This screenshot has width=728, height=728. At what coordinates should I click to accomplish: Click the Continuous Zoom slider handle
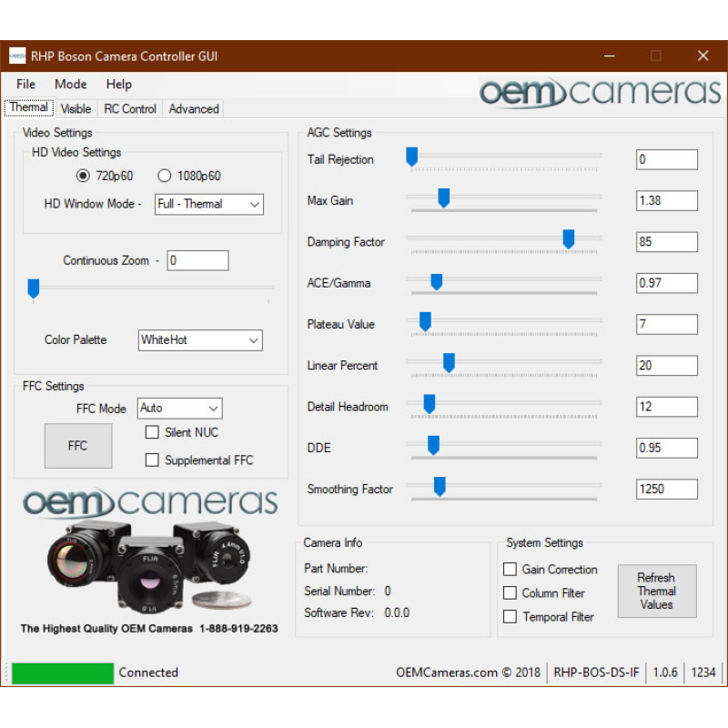click(x=34, y=288)
